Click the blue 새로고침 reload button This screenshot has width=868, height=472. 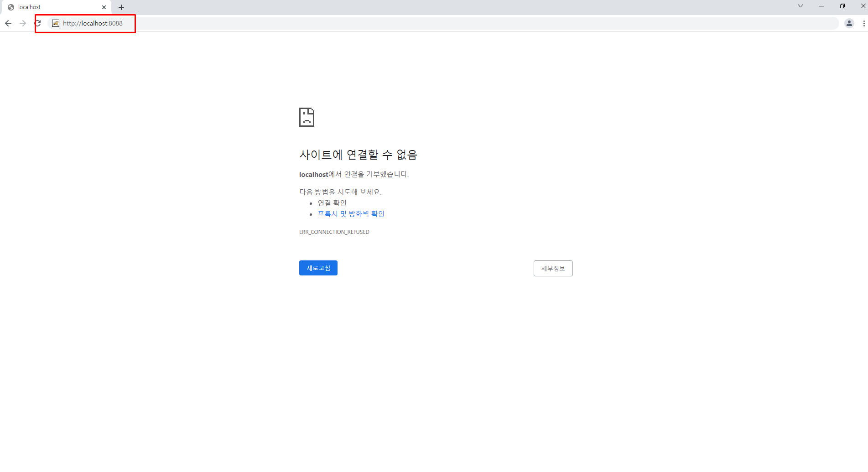318,268
